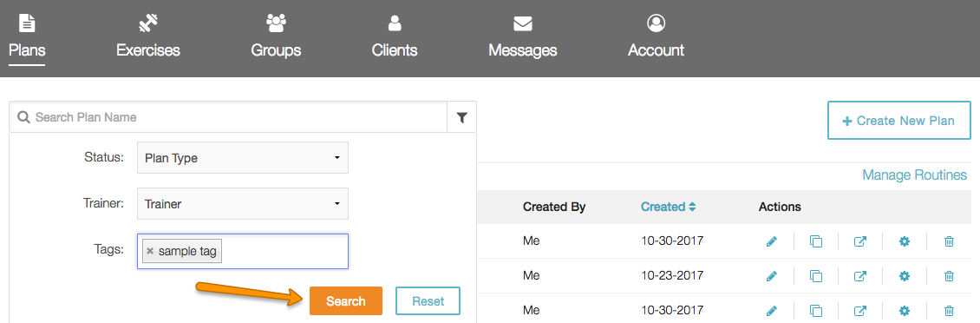Open settings gear for 10-23-2017 plan
The height and width of the screenshot is (323, 980).
click(x=905, y=275)
